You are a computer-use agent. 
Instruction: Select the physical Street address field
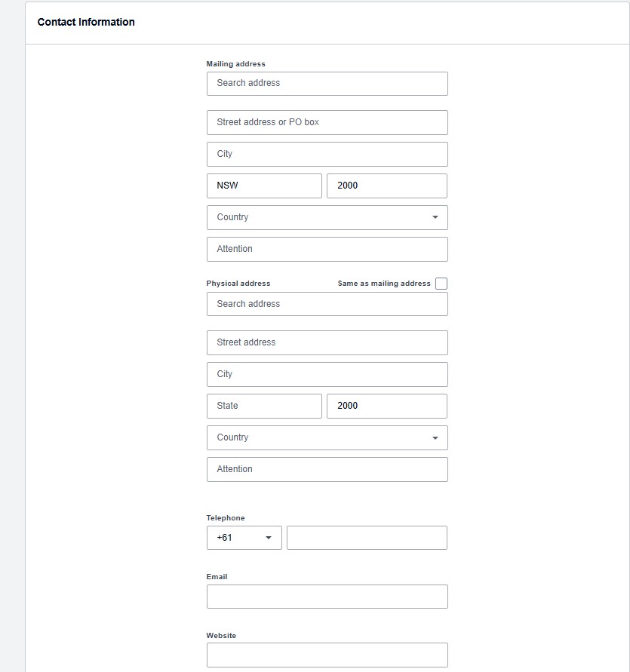(327, 342)
